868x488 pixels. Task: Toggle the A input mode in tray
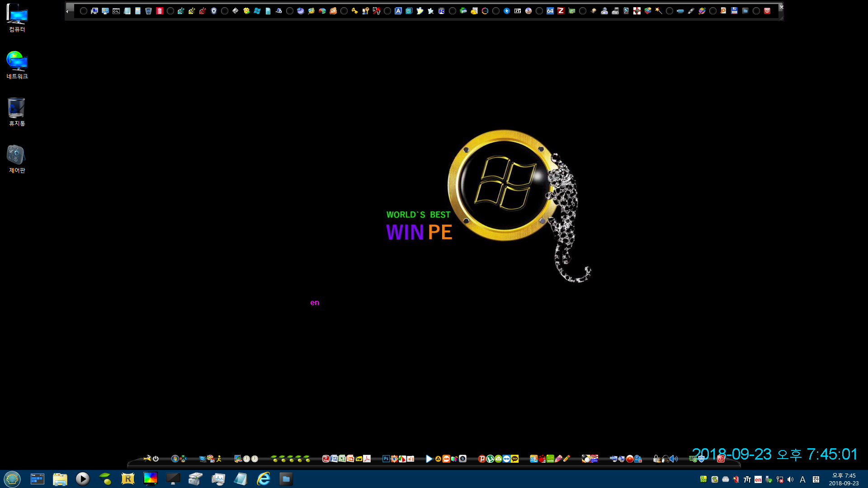point(803,479)
